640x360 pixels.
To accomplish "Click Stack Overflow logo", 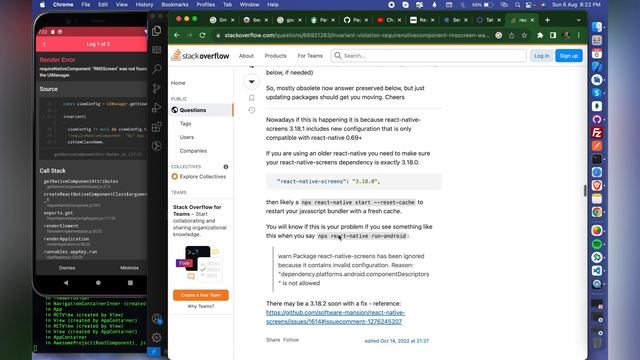I will point(200,56).
